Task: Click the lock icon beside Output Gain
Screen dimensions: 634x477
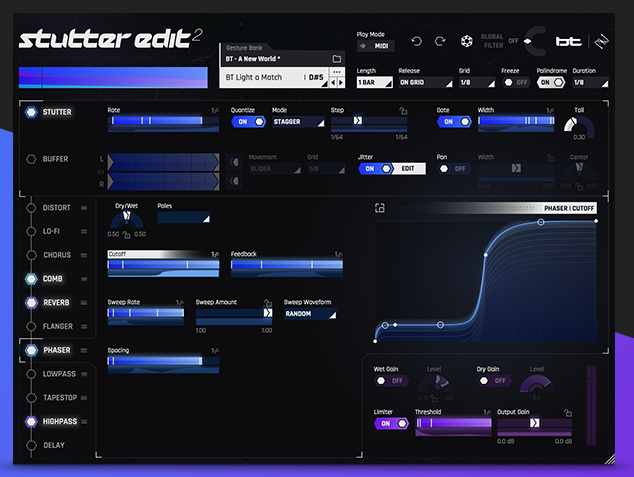Action: tap(568, 411)
